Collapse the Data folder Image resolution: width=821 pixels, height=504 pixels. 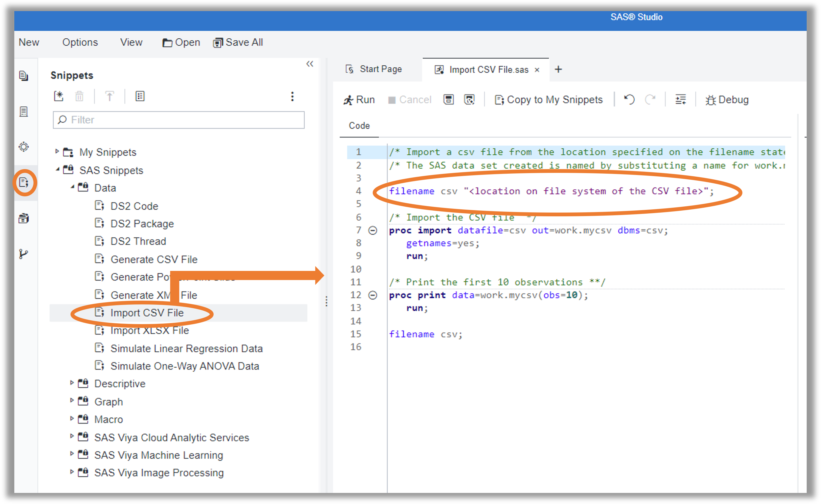click(x=72, y=187)
